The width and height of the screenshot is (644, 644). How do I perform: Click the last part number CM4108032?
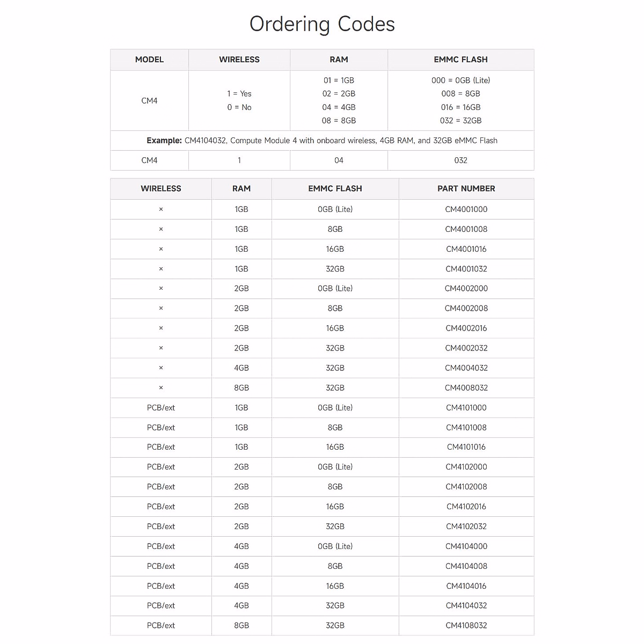[466, 625]
